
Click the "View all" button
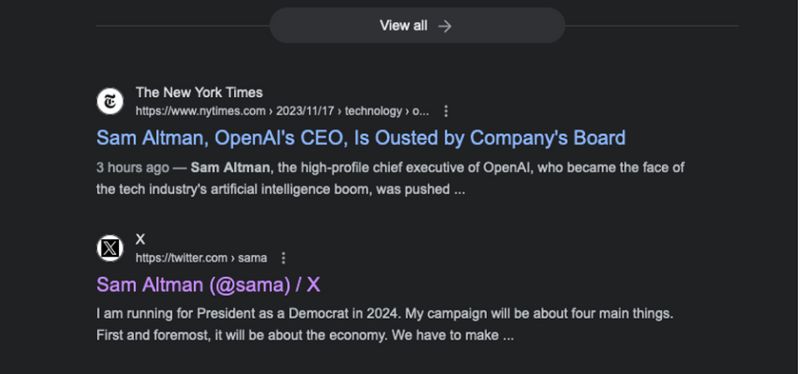417,26
